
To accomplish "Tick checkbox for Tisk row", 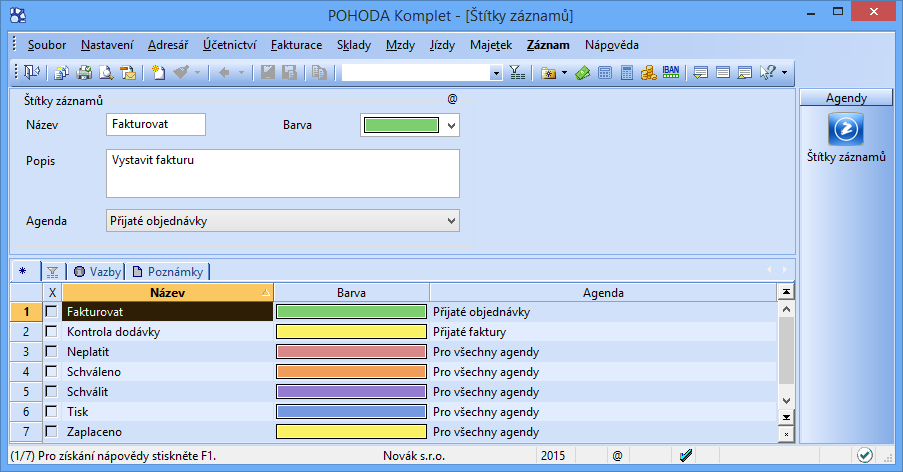I will click(x=51, y=412).
